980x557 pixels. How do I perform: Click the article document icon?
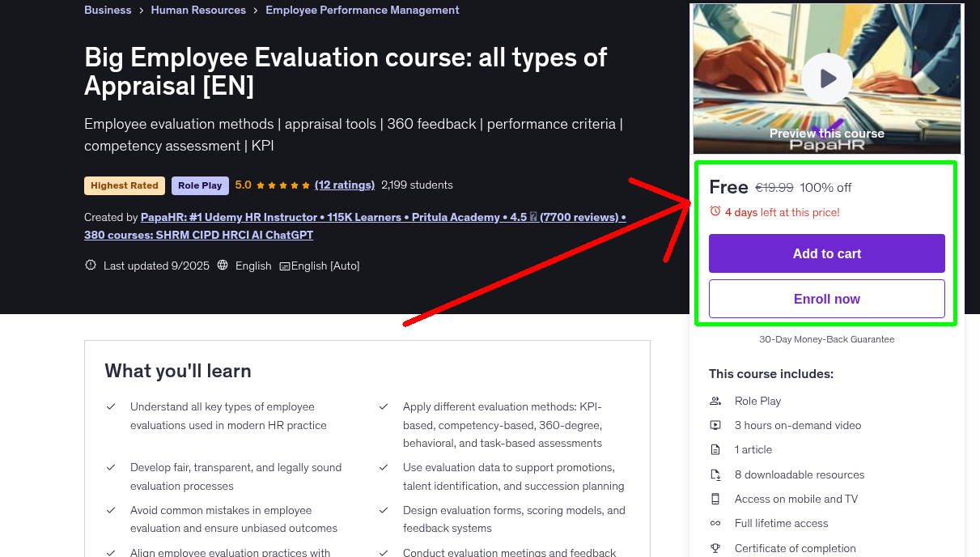pyautogui.click(x=715, y=449)
